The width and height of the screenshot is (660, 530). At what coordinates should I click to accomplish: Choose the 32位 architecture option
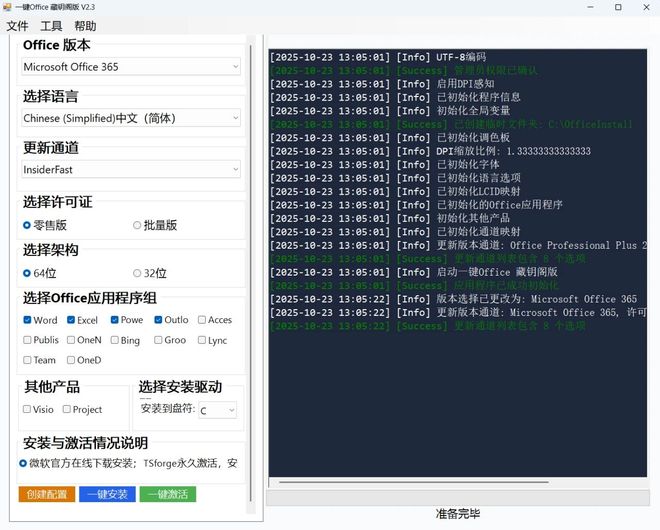(x=138, y=273)
